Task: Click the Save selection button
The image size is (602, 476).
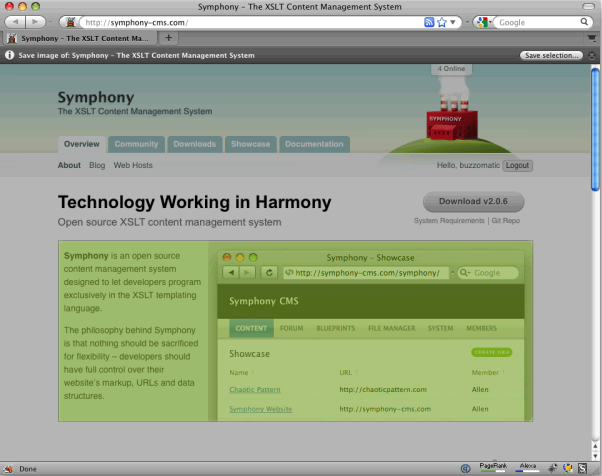Action: (x=551, y=55)
